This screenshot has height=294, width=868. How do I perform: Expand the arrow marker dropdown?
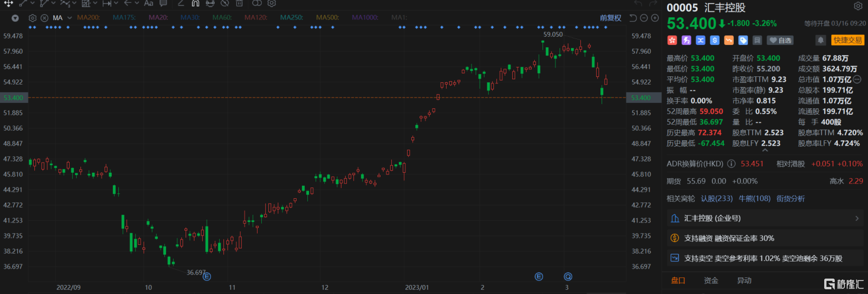[136, 4]
